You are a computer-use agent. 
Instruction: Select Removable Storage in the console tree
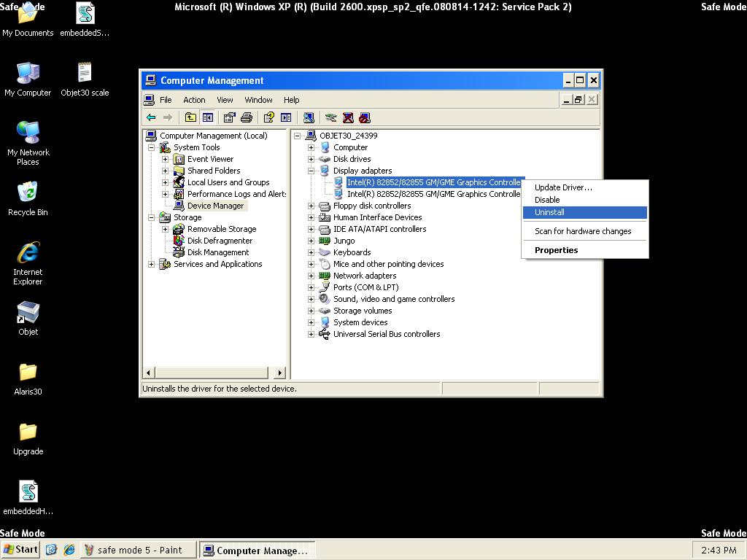click(x=222, y=229)
